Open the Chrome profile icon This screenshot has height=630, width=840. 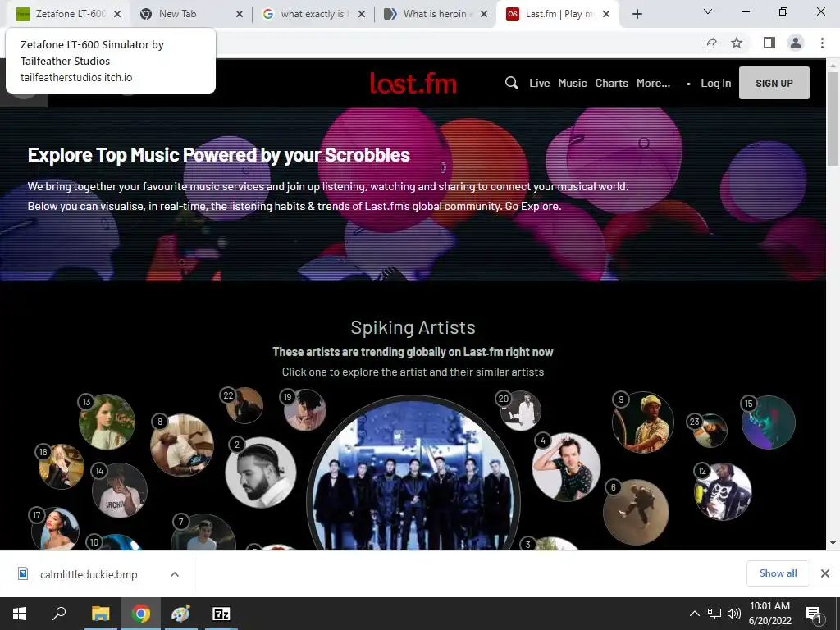[x=796, y=43]
